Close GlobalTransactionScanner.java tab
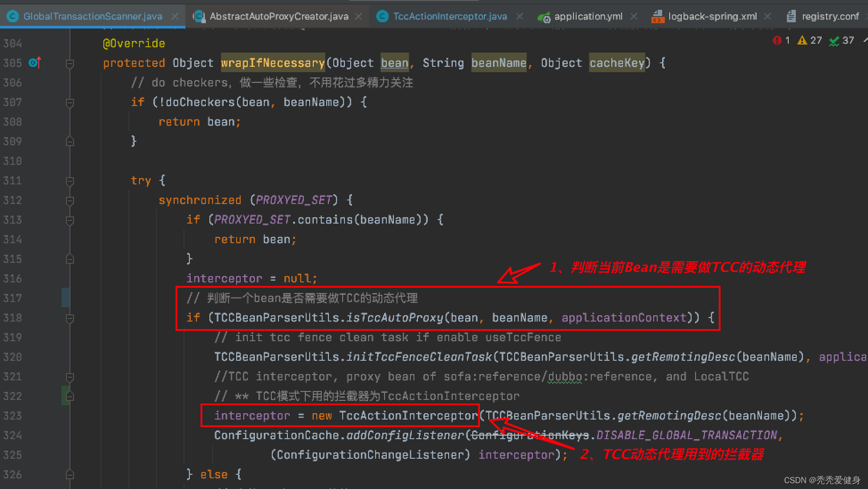This screenshot has height=489, width=868. click(175, 16)
